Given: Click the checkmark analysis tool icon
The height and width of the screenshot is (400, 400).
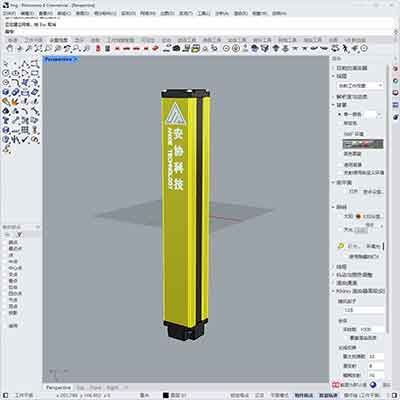Looking at the screenshot, I should click(x=25, y=139).
